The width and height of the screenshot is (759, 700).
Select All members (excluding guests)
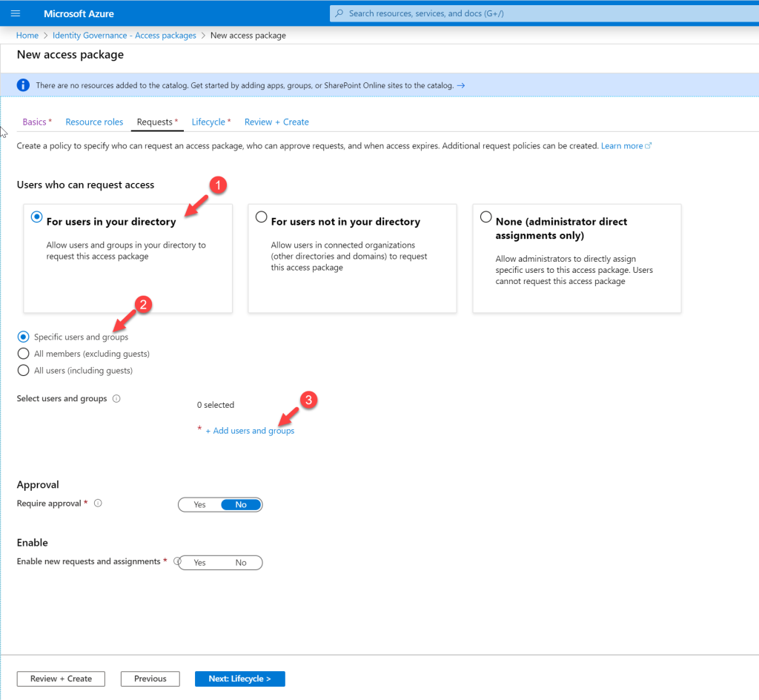click(x=23, y=354)
